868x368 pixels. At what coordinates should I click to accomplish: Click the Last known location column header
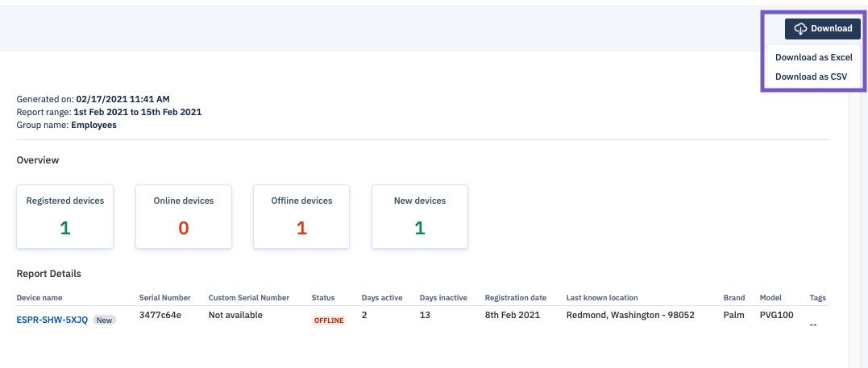pyautogui.click(x=602, y=298)
